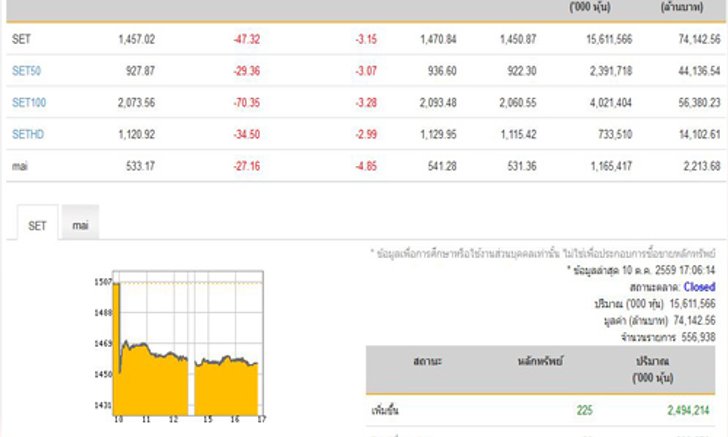Screen dimensions: 728x437
Task: Select SET100 last value 2,073.56
Action: (x=136, y=102)
